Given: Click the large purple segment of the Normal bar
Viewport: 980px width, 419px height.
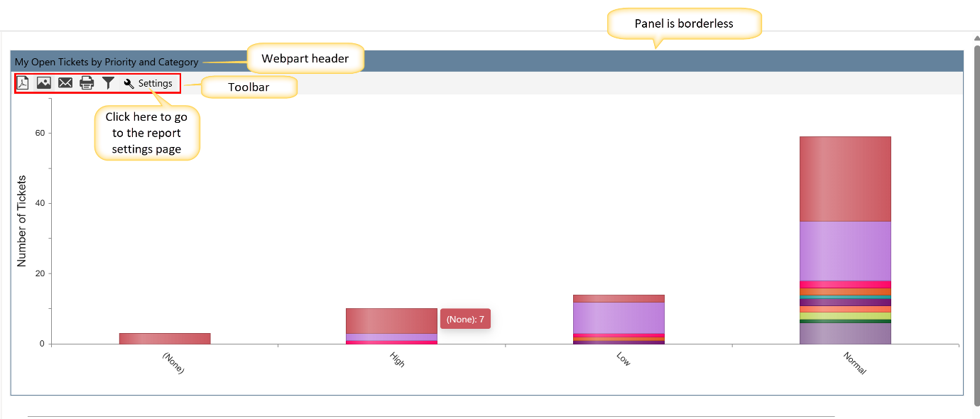Looking at the screenshot, I should tap(845, 251).
